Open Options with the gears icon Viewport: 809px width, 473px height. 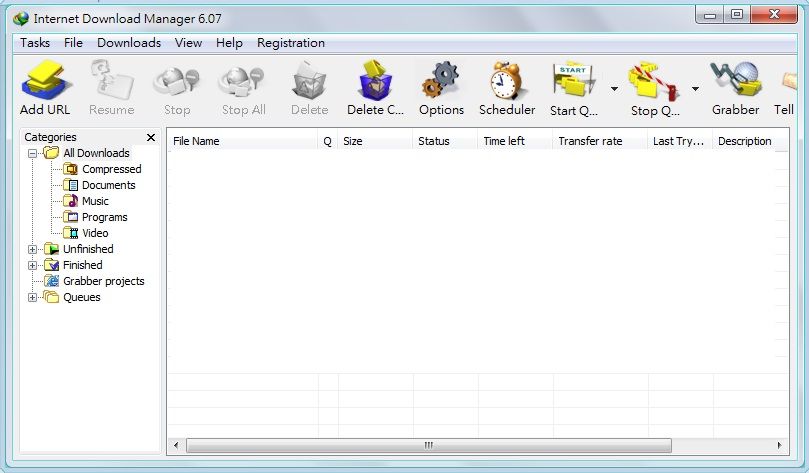[441, 80]
